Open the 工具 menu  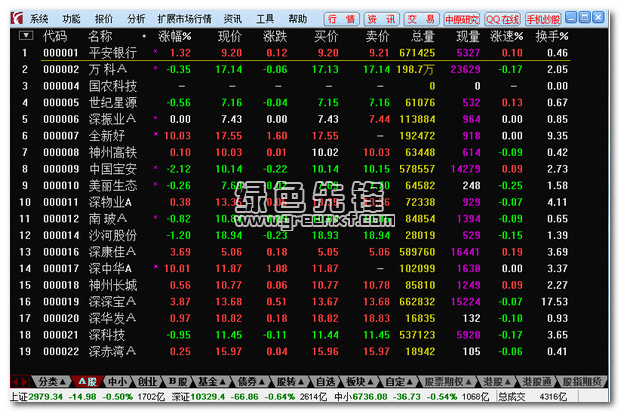pyautogui.click(x=265, y=19)
